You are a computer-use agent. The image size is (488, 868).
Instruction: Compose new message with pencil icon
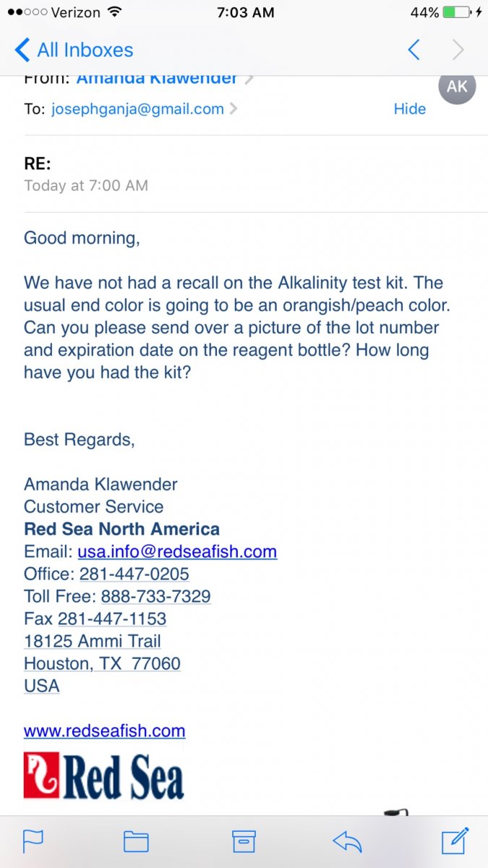click(x=455, y=840)
